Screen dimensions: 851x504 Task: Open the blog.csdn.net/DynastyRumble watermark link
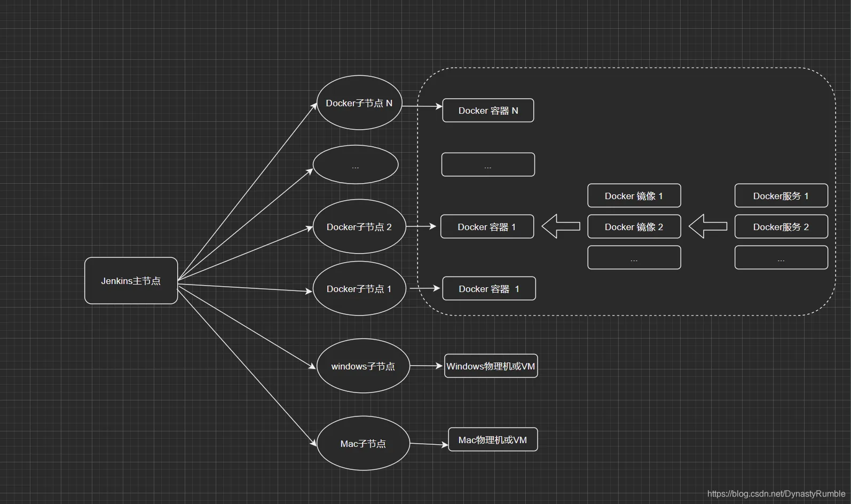coord(776,494)
